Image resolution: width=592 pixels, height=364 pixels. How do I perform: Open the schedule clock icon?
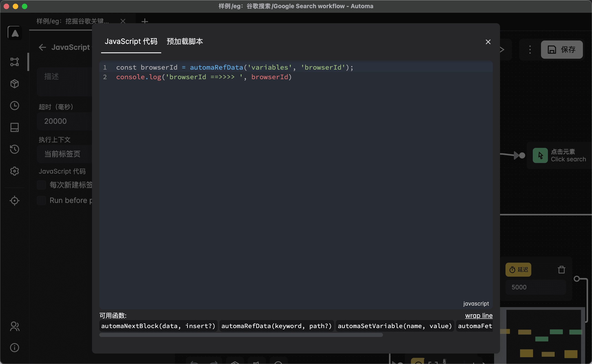point(14,105)
